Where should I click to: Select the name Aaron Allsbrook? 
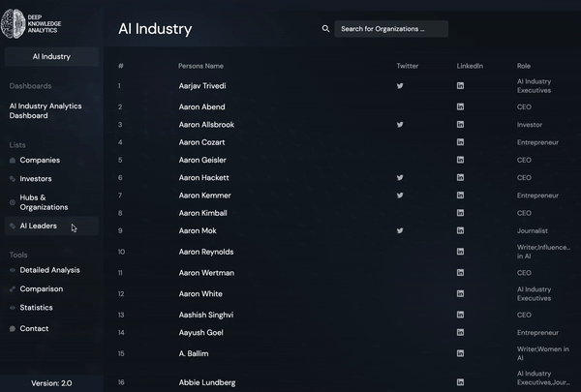point(206,125)
